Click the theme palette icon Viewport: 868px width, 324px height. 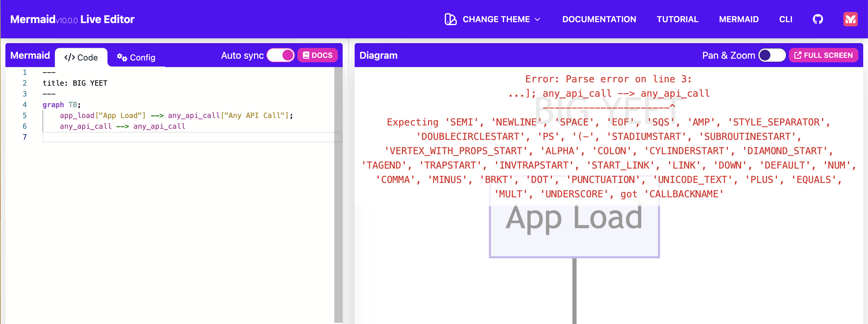(450, 19)
